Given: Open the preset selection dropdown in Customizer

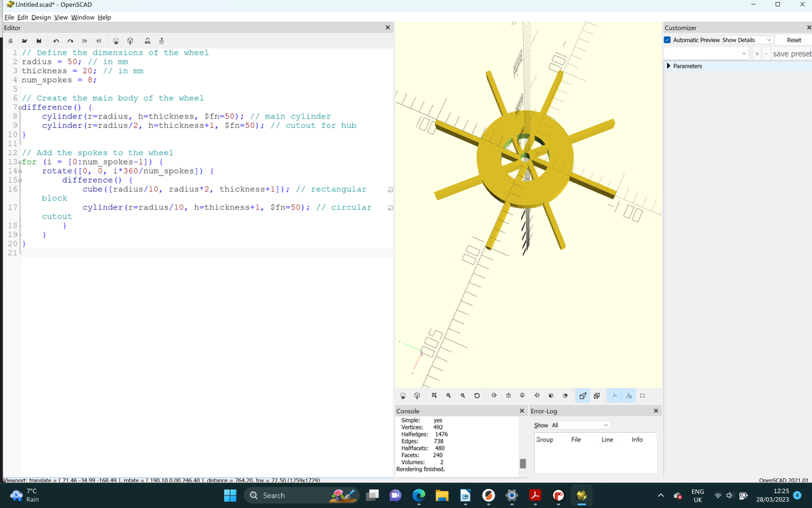Looking at the screenshot, I should [706, 54].
